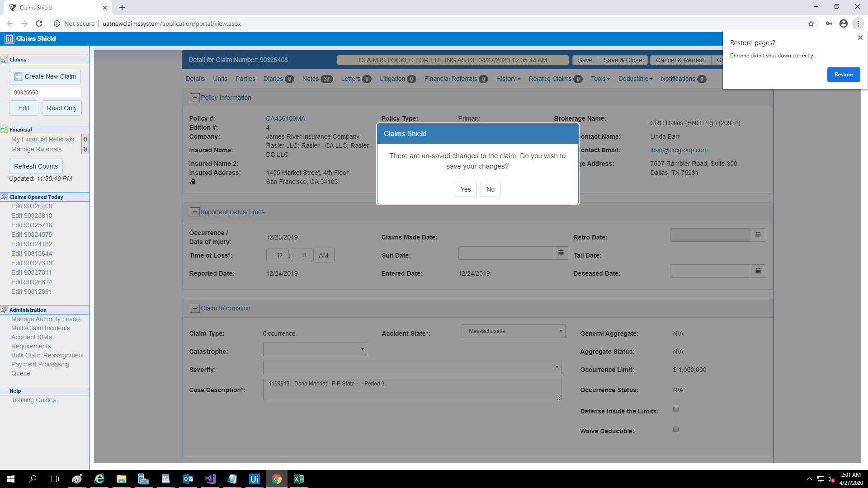
Task: Open Chrome profile account icon
Action: click(844, 23)
